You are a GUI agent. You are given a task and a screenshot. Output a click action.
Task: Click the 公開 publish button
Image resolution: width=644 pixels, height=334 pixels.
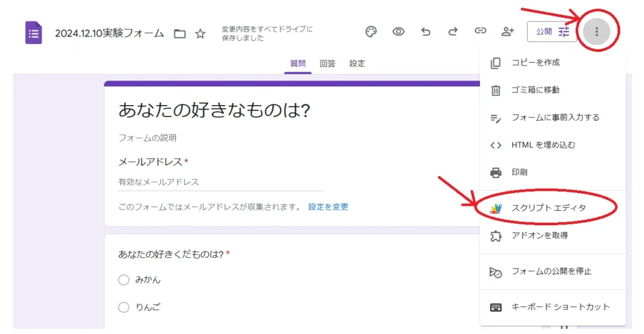pyautogui.click(x=552, y=31)
